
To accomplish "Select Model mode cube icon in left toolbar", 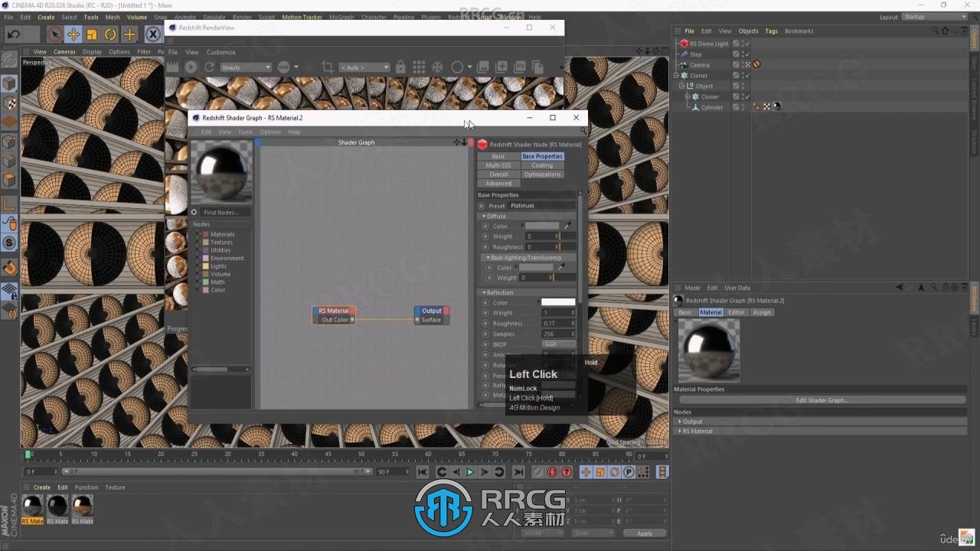I will (x=10, y=83).
